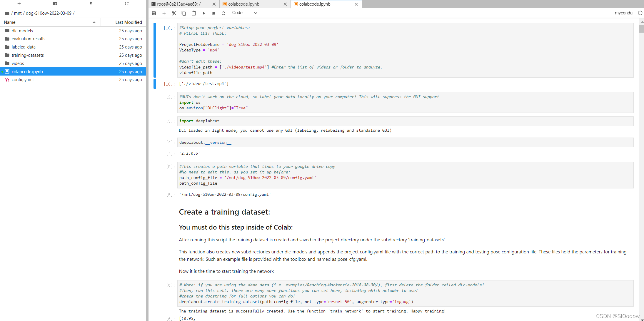Sort files by Last Modified column
The height and width of the screenshot is (321, 644).
coord(124,22)
